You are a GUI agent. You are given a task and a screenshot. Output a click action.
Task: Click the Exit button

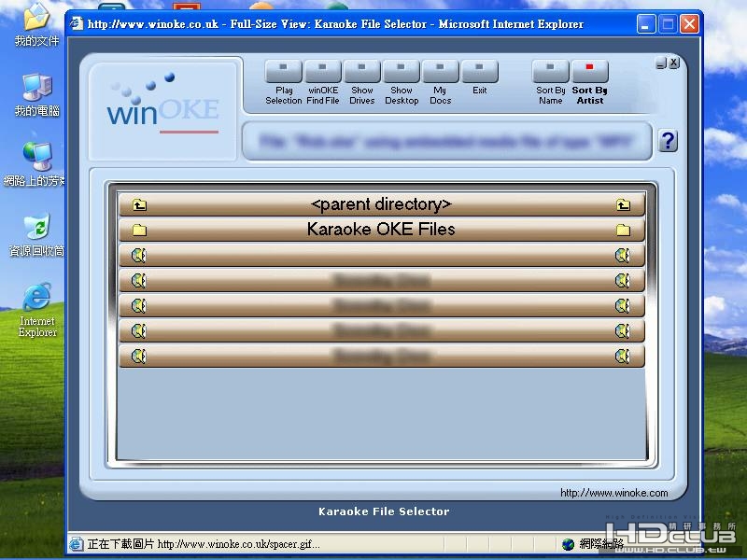pos(480,72)
